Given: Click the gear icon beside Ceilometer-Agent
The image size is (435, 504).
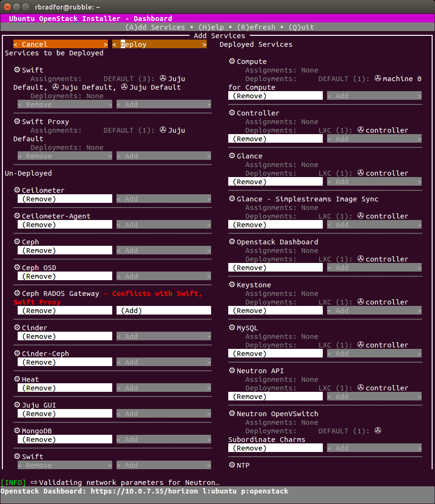Looking at the screenshot, I should [x=17, y=216].
